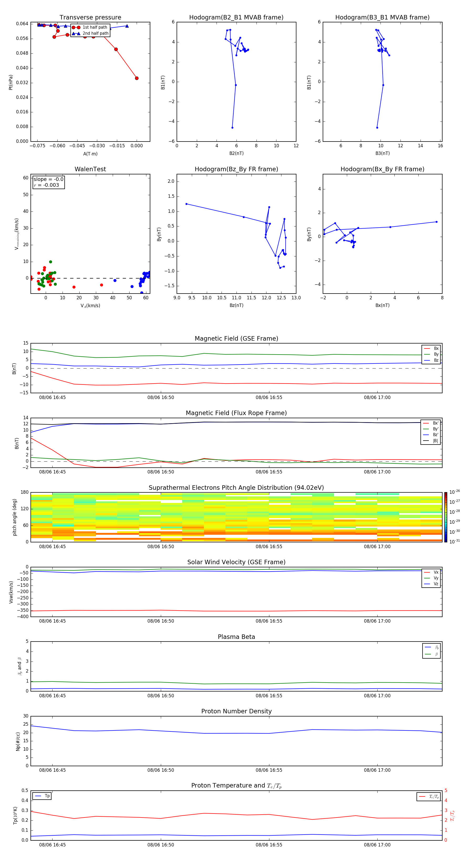The image size is (473, 868).
Task: Click 'Magnetic Field (Flux Rope Frame)' title
Action: pos(236,413)
